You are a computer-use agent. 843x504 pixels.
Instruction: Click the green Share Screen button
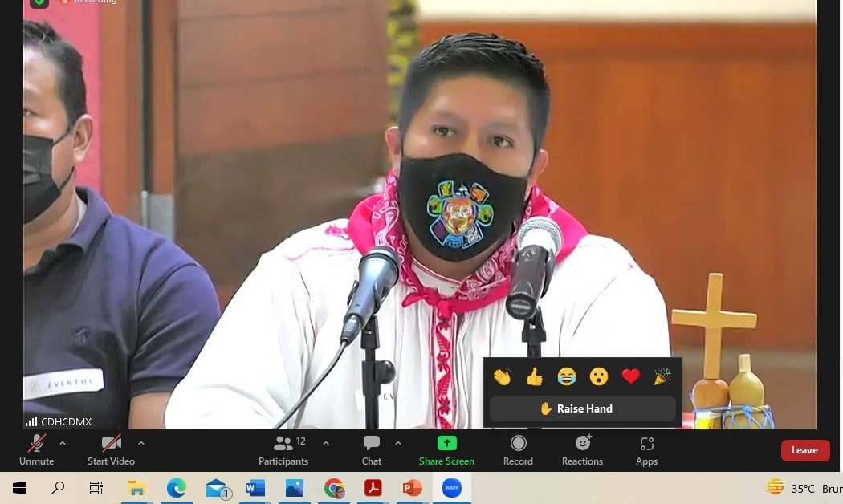446,450
